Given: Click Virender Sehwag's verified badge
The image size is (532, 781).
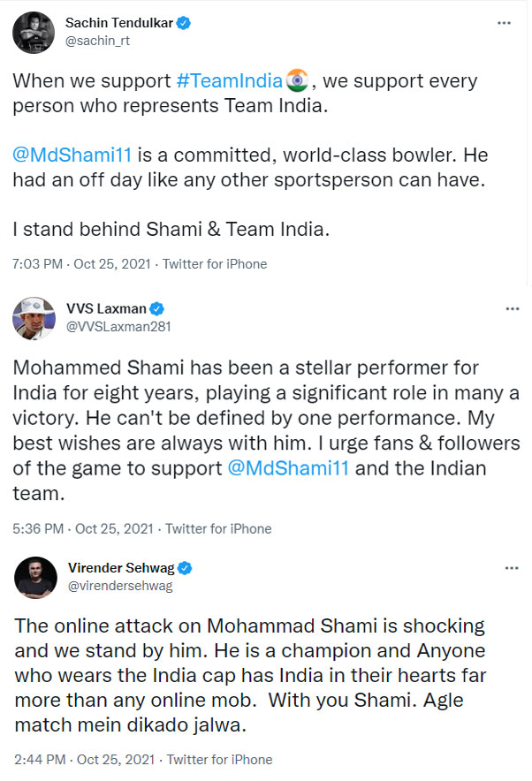Looking at the screenshot, I should (x=186, y=567).
